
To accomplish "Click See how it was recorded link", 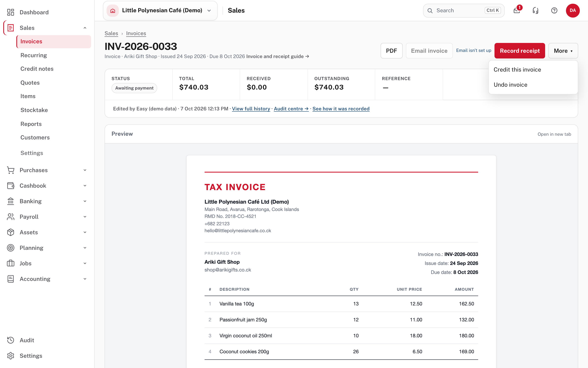I will (341, 109).
